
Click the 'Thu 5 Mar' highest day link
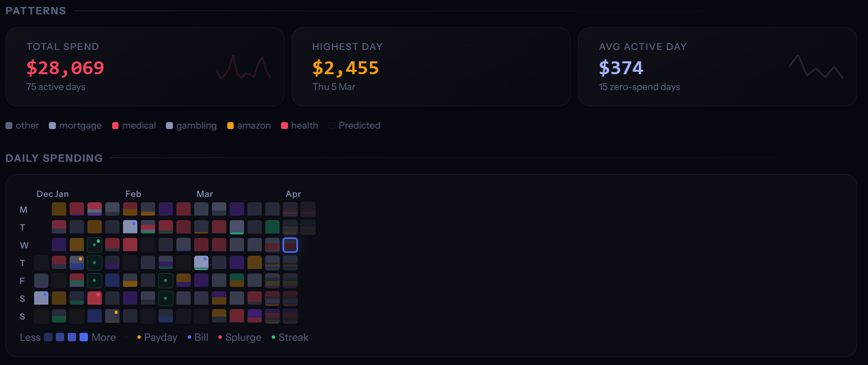334,87
